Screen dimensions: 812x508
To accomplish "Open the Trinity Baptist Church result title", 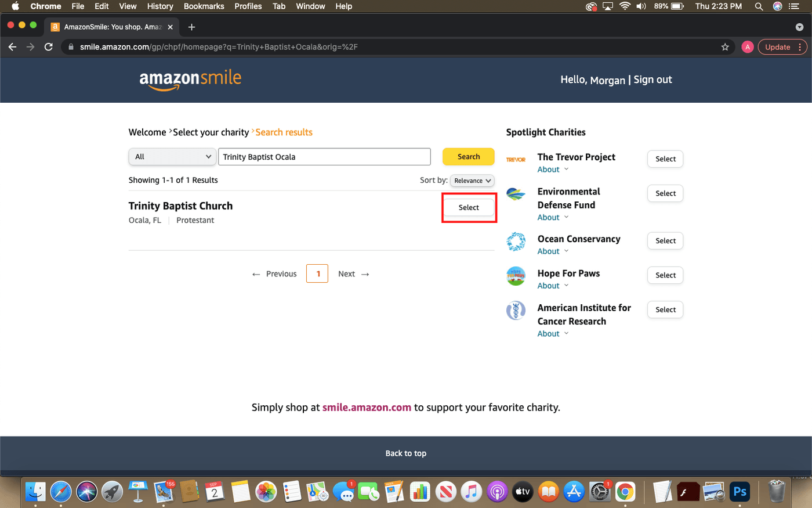I will [x=180, y=206].
